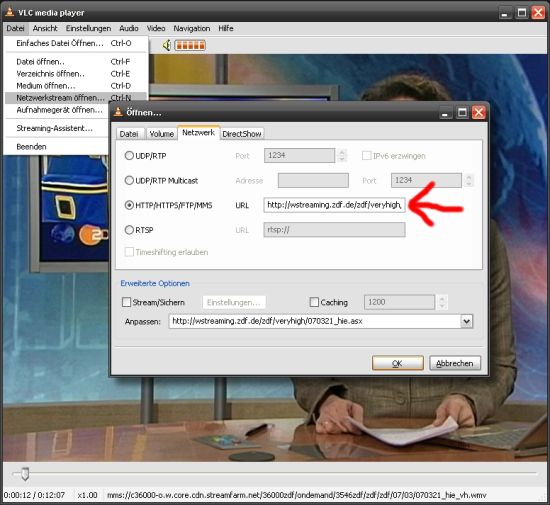Expand the Anpassen combo box dropdown
This screenshot has width=550, height=505.
click(466, 321)
